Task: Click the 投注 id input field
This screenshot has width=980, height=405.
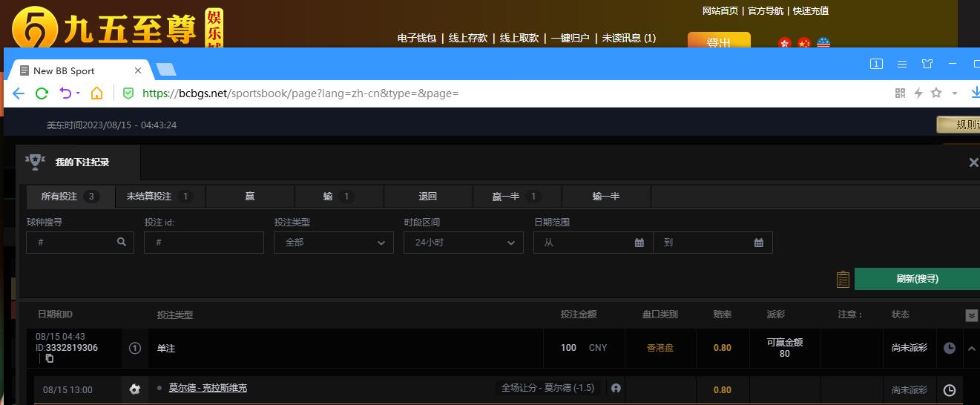Action: (x=203, y=243)
